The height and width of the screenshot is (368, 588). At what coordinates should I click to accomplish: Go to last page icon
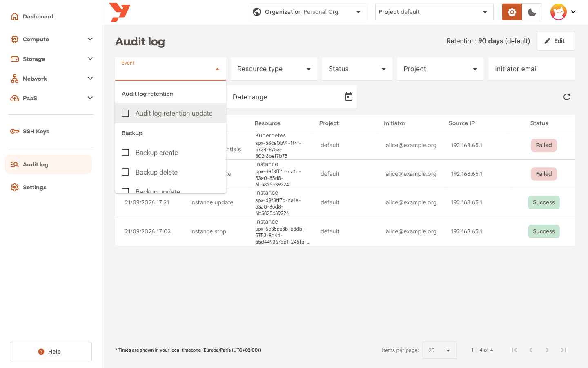click(x=563, y=350)
